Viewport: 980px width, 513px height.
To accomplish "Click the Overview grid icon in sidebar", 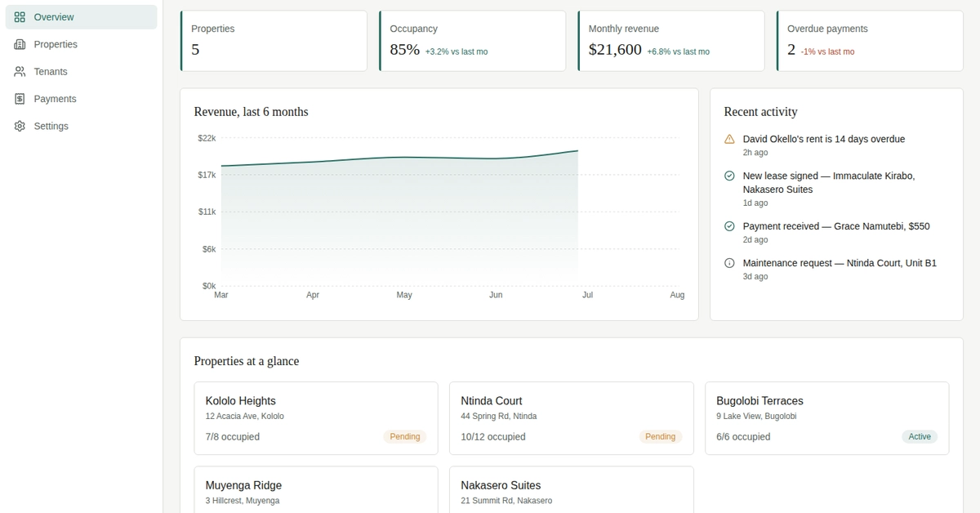I will pyautogui.click(x=20, y=17).
